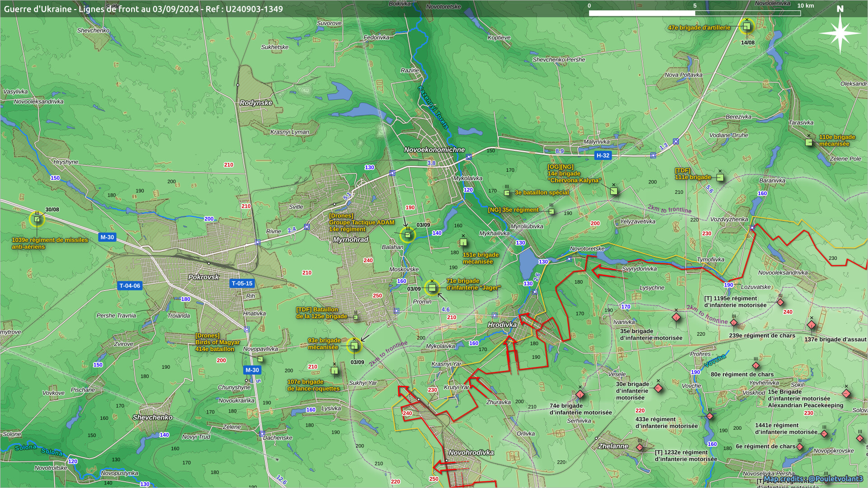Click the Map credits @Pouletvolant3 text
868x488 pixels.
coord(813,479)
